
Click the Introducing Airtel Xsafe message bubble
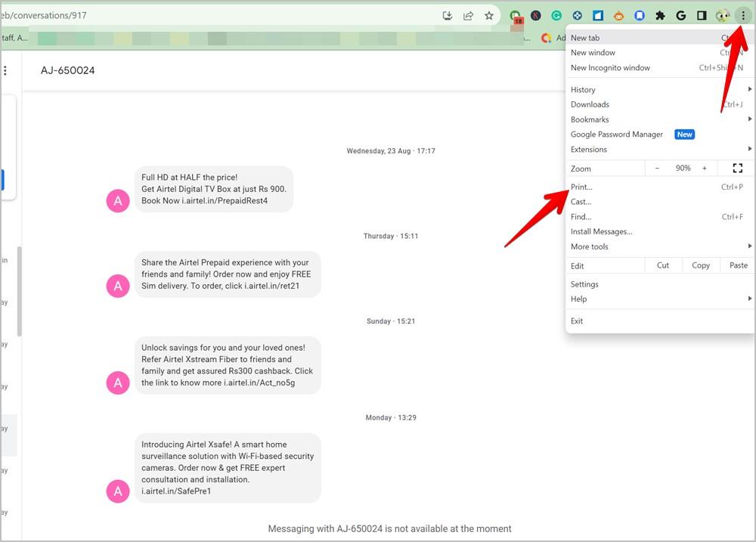tap(228, 468)
